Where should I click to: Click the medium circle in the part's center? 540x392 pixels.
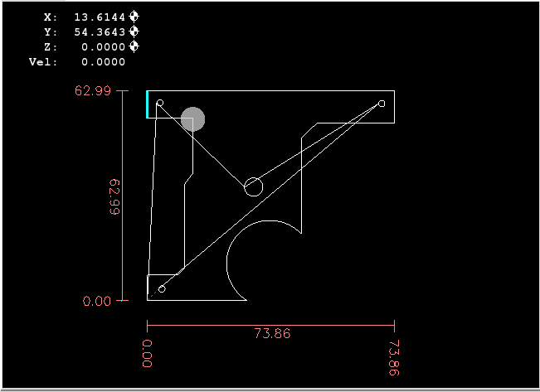point(254,186)
